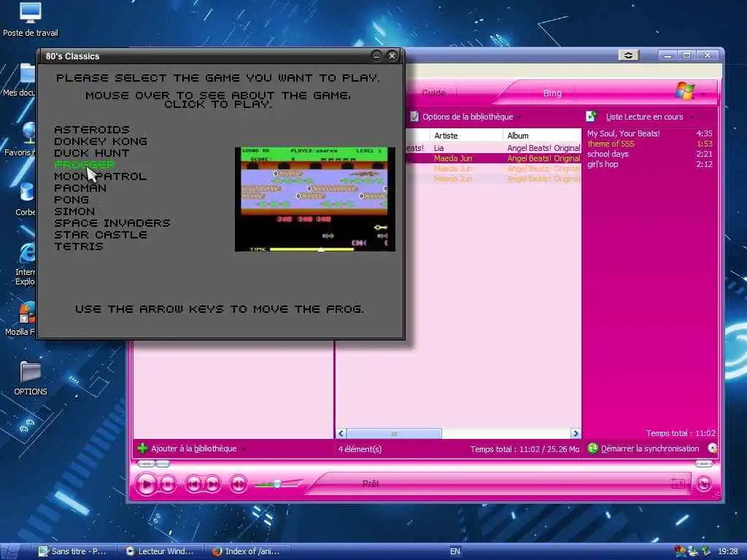This screenshot has width=747, height=560.
Task: Switch to Index of /ani Firefox taskbar button
Action: click(248, 551)
